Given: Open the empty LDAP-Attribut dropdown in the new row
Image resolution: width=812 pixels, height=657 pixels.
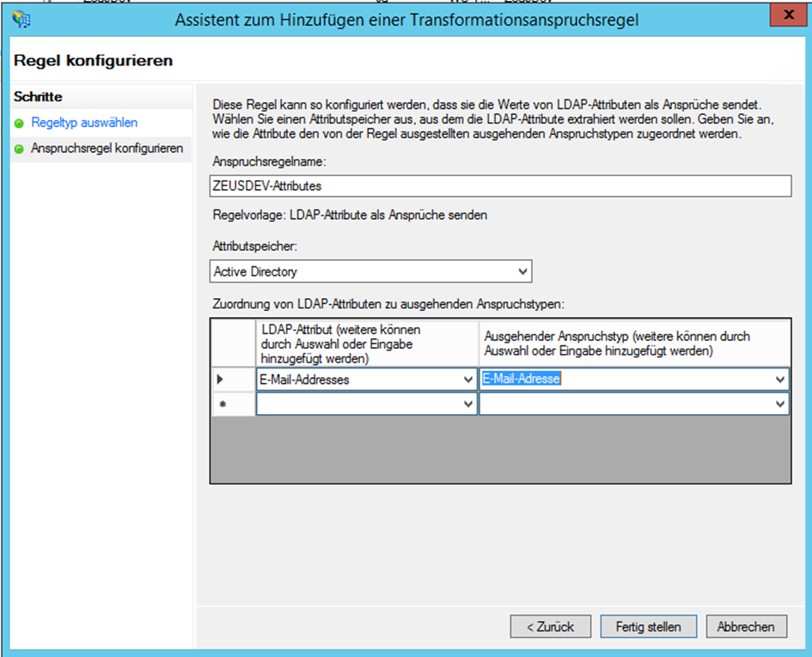Looking at the screenshot, I should point(467,403).
